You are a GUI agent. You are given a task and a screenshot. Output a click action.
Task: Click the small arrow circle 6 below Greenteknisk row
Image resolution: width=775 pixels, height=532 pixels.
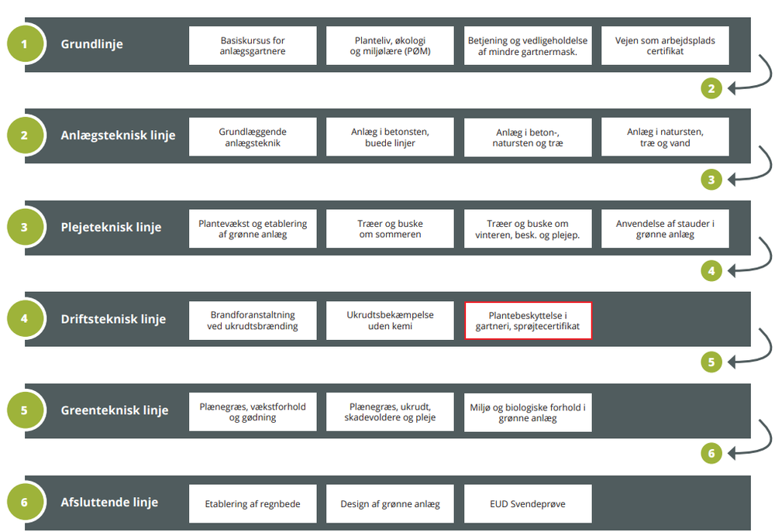click(711, 453)
